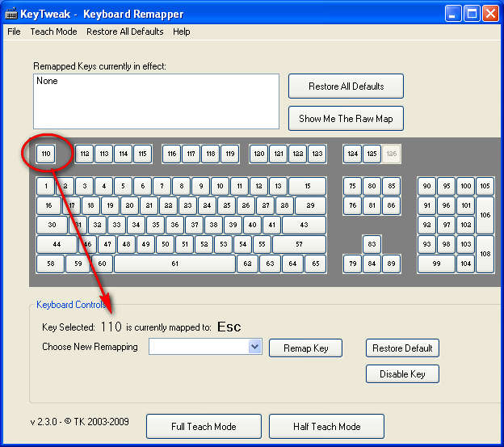Image resolution: width=504 pixels, height=447 pixels.
Task: Select numpad key 90
Action: point(426,186)
